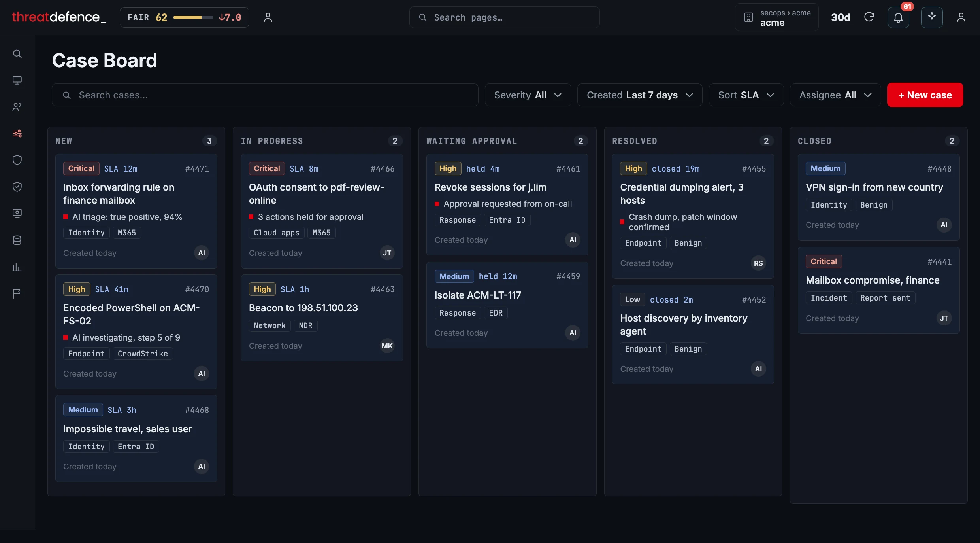This screenshot has height=543, width=980.
Task: Open the flag icon in sidebar
Action: [x=17, y=293]
